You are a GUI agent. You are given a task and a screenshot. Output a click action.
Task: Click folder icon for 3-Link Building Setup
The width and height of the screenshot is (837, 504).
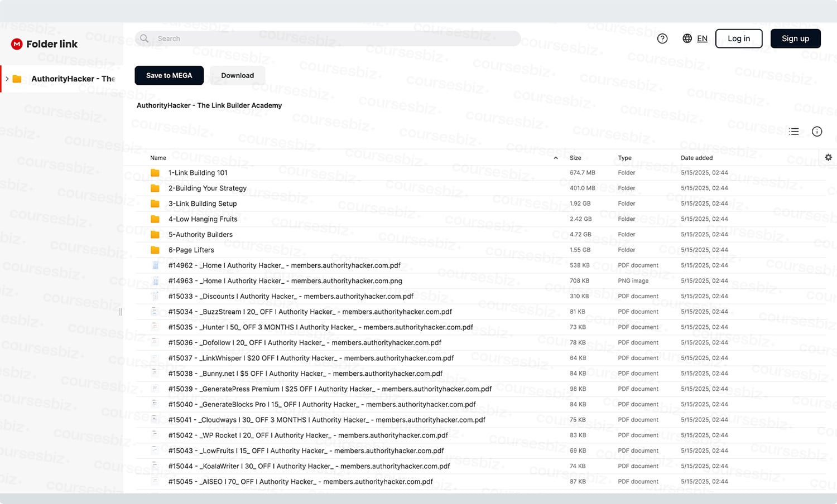[155, 204]
